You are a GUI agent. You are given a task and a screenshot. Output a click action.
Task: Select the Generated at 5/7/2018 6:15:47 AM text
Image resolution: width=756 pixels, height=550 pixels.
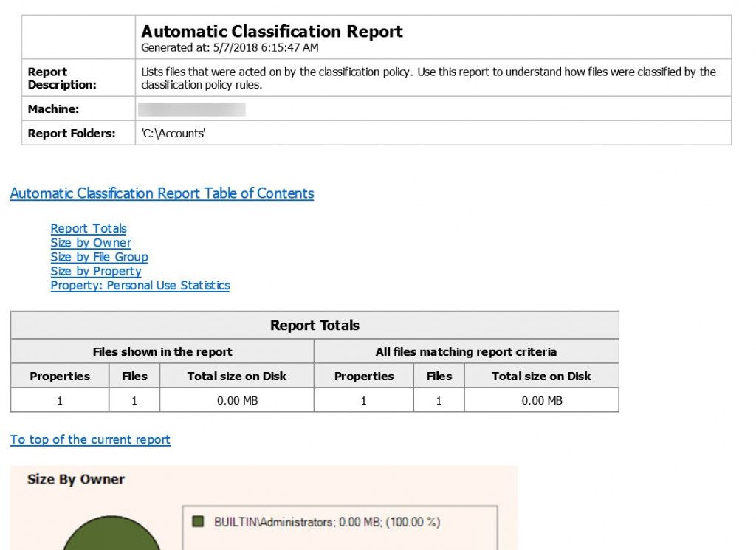(x=230, y=48)
